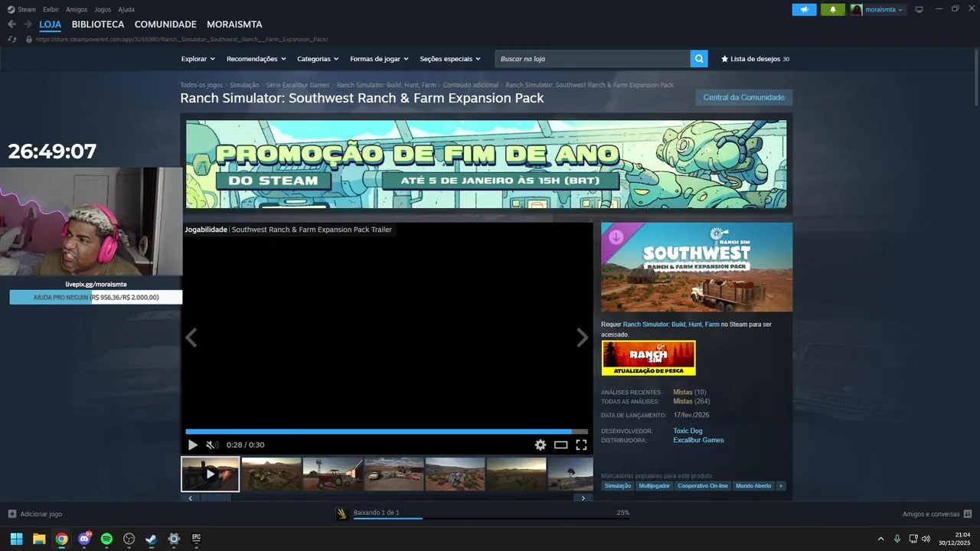Seek on the trailer progress bar
Image resolution: width=980 pixels, height=551 pixels.
coord(387,432)
